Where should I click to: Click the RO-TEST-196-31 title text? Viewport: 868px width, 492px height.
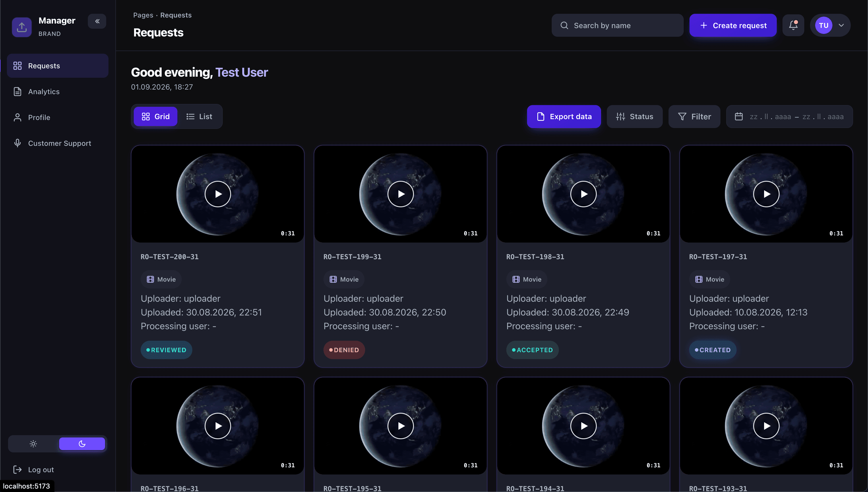click(170, 488)
